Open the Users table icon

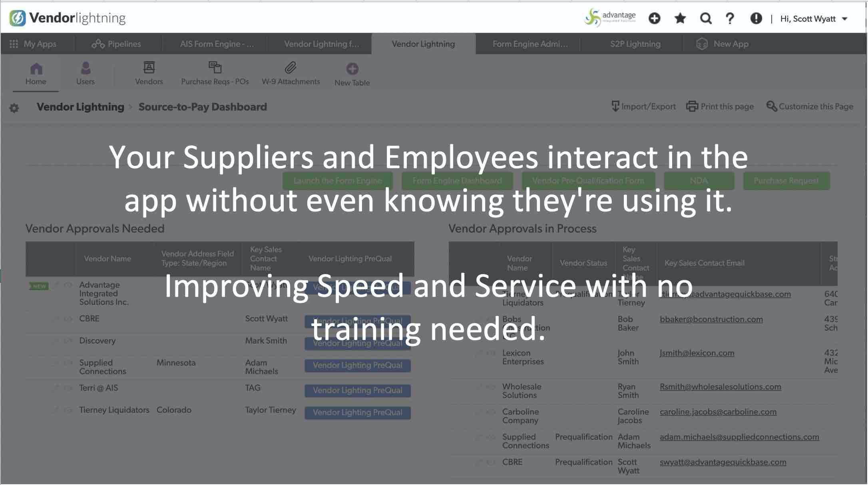(86, 68)
